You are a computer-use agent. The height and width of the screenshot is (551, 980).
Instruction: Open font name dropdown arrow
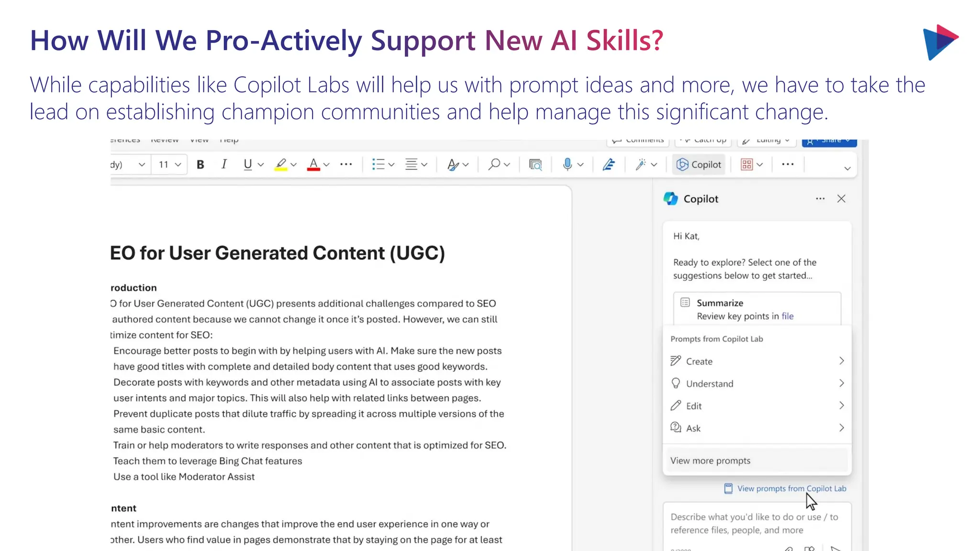(x=142, y=165)
